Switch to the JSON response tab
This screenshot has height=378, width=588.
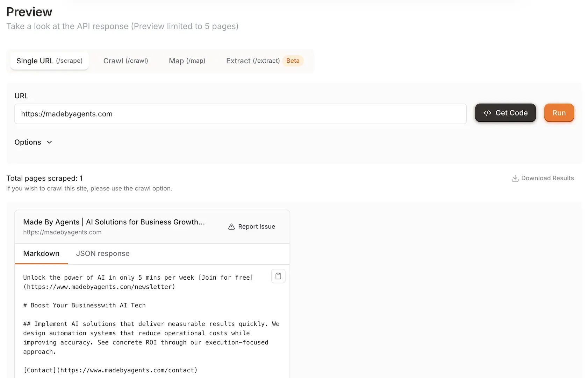point(103,253)
